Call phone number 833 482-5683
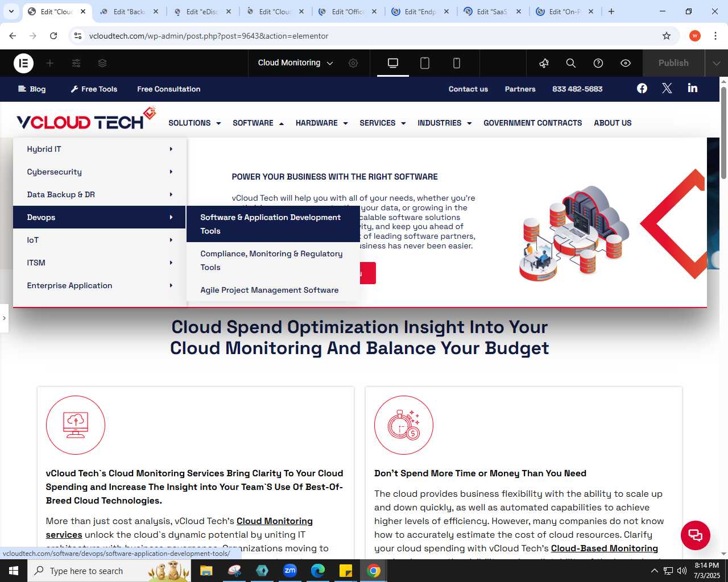728x582 pixels. [x=577, y=89]
